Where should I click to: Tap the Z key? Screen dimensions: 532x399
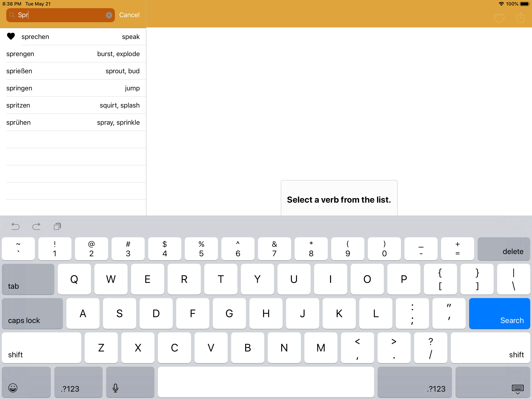pyautogui.click(x=101, y=348)
